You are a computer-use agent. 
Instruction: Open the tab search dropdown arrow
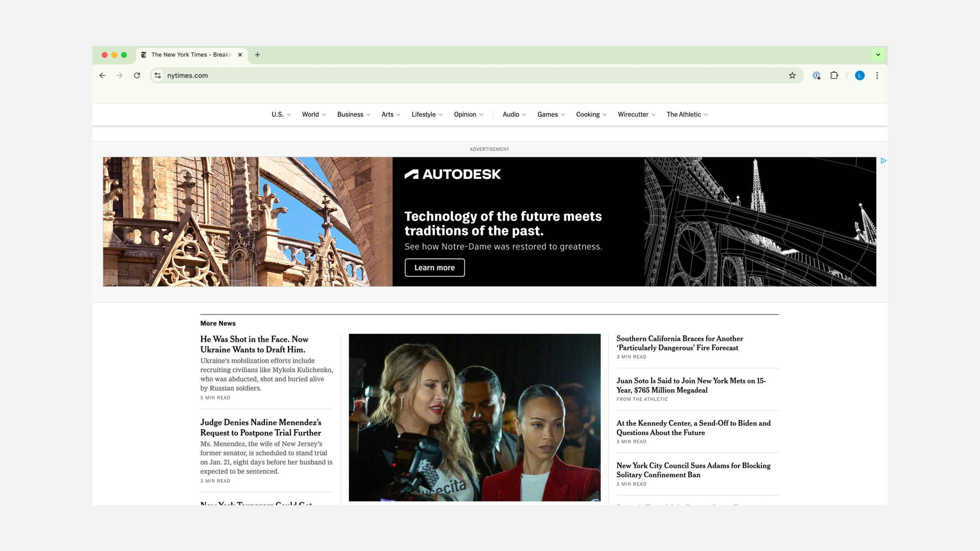[x=878, y=55]
